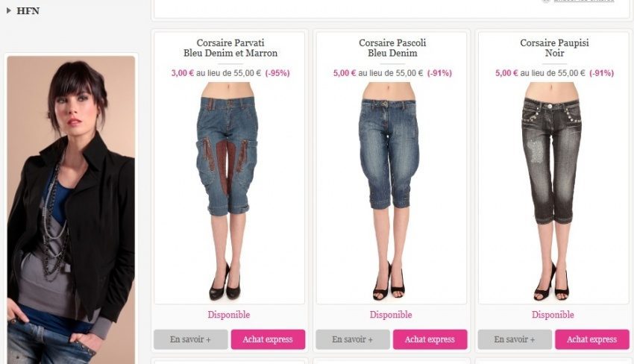Screen dimensions: 634x364
Task: Expand the HFN category arrow
Action: pos(8,11)
